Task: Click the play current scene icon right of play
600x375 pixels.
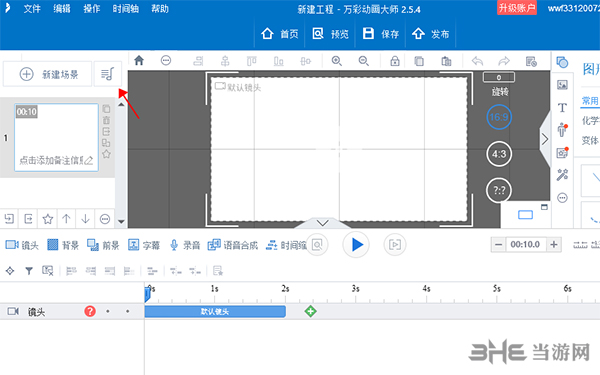Action: 395,245
